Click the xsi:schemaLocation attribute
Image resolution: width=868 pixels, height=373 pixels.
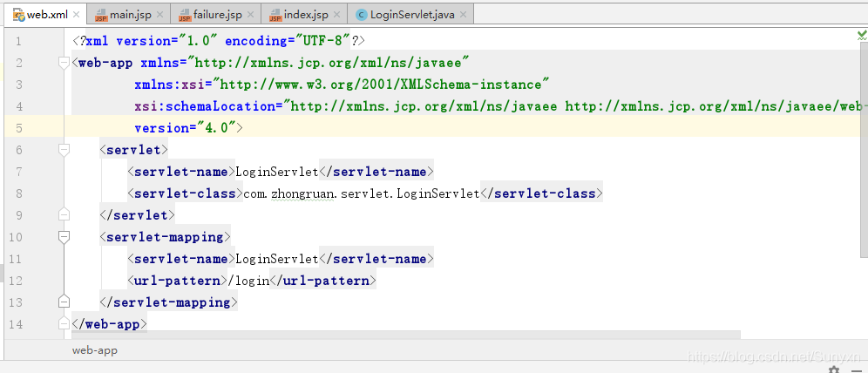[208, 106]
